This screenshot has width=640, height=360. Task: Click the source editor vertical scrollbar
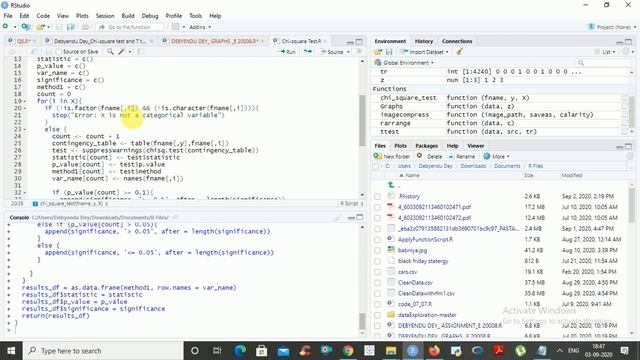pos(362,121)
